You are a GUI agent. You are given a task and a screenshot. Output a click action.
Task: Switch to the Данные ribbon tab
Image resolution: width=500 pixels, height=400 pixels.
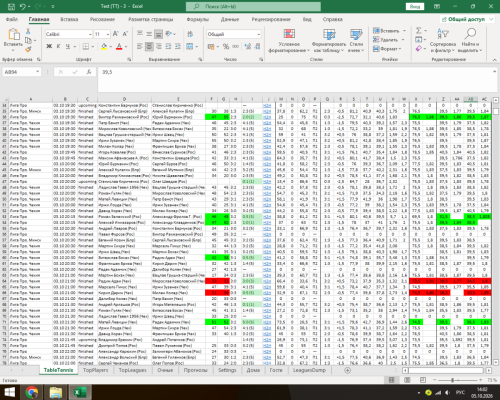pos(230,19)
